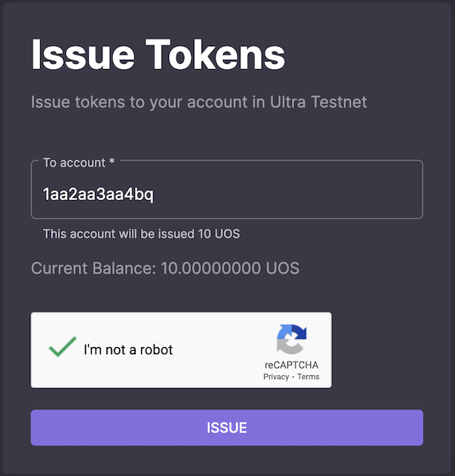Click the I'm not a robot label
Viewport: 455px width, 476px height.
coord(128,350)
